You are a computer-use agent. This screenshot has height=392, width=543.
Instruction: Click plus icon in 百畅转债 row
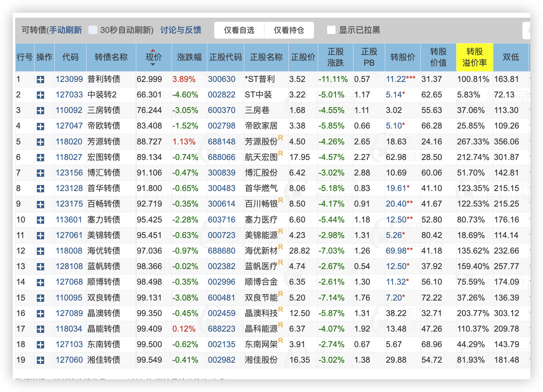[41, 204]
